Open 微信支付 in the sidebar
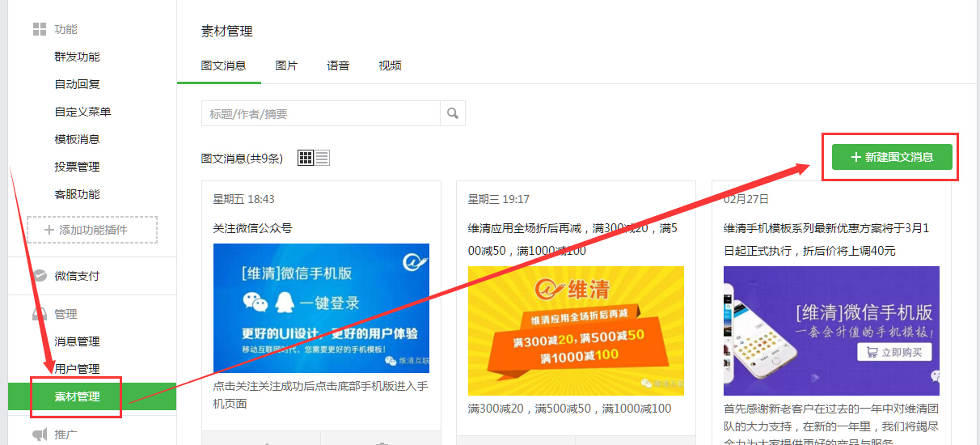Screen dimensions: 980x445 [78, 276]
